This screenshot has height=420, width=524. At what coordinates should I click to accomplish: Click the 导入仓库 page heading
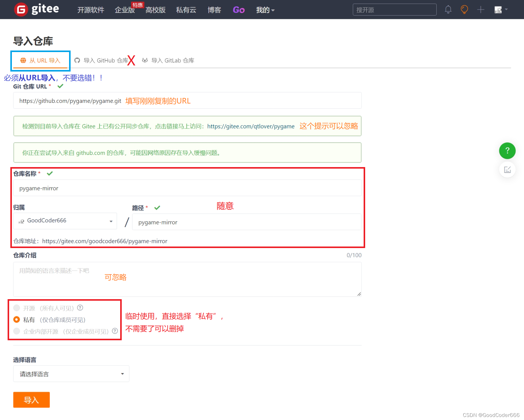coord(33,41)
